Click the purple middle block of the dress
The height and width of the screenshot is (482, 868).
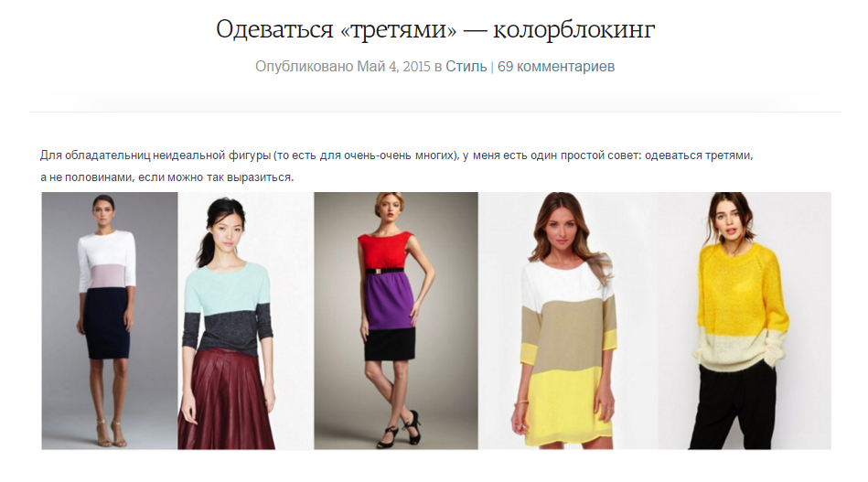coord(389,301)
